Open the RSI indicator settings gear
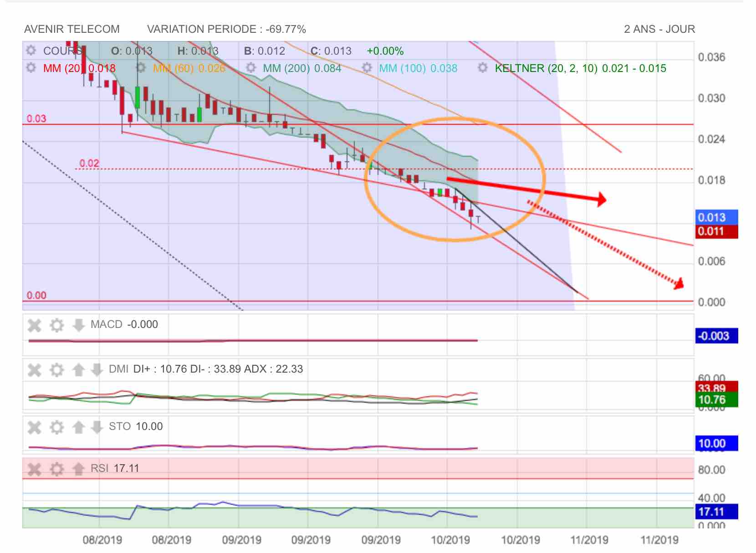Image resolution: width=756 pixels, height=553 pixels. pyautogui.click(x=56, y=469)
